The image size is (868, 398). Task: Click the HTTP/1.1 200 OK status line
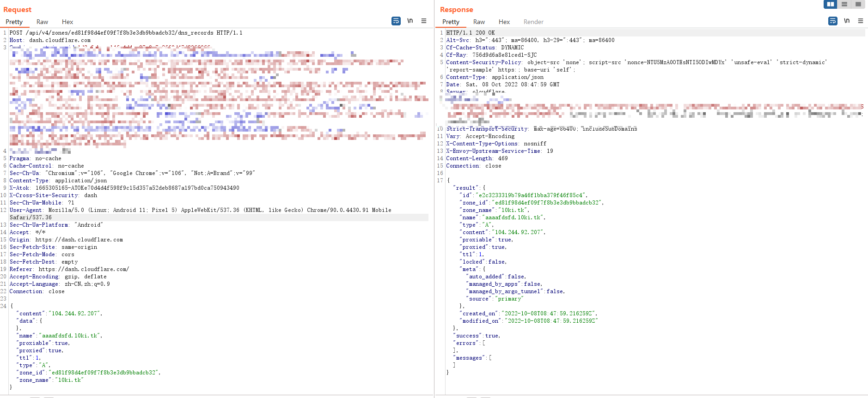(x=470, y=33)
